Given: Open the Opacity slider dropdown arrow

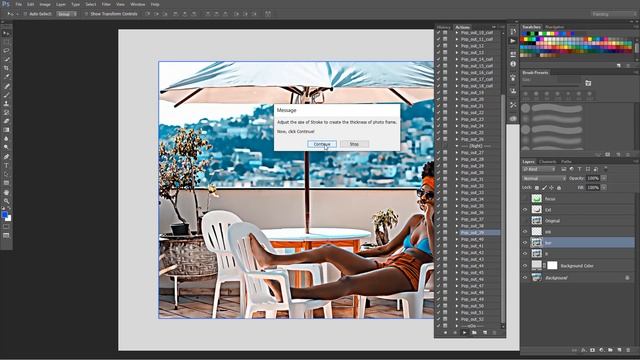Looking at the screenshot, I should (604, 178).
